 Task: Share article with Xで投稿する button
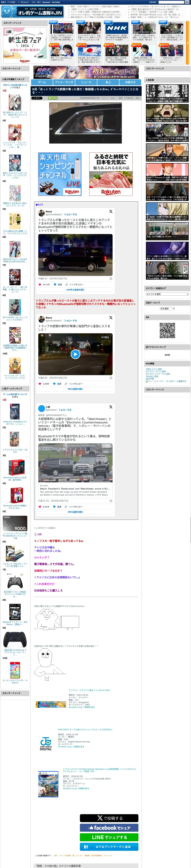109,818
